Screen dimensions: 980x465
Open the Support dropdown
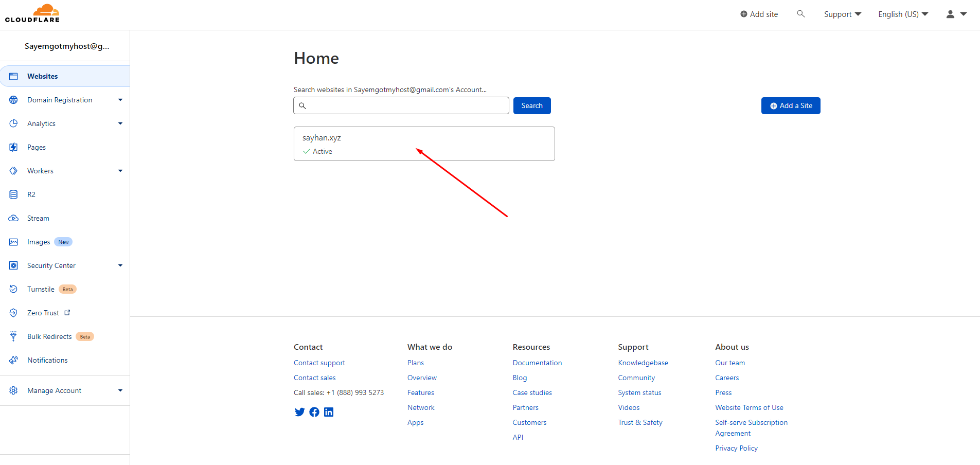pos(842,14)
